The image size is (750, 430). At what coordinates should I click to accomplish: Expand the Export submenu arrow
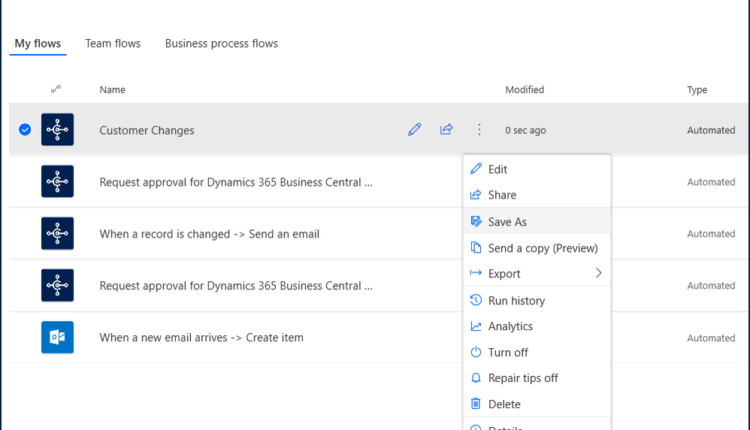[599, 274]
